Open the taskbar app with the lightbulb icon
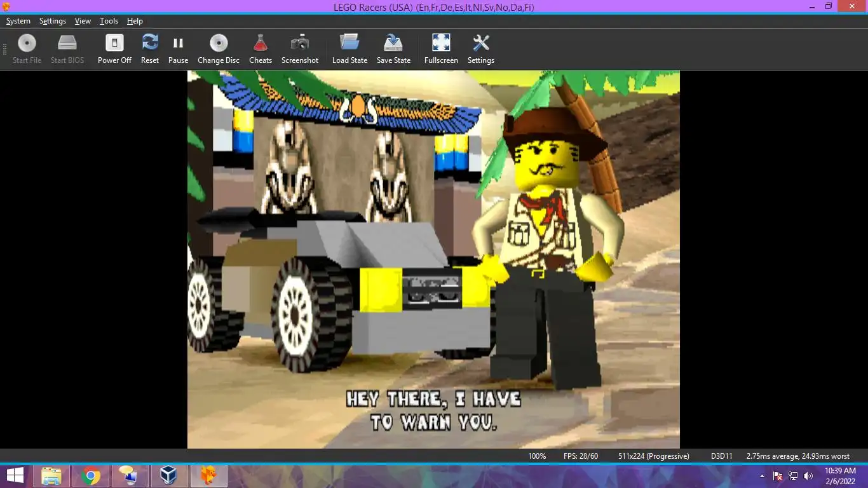 pos(128,475)
